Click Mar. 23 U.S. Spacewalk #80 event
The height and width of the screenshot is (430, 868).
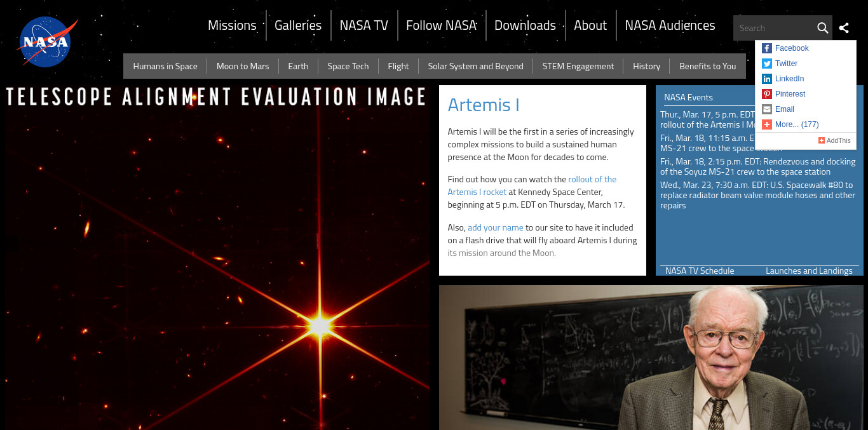pyautogui.click(x=758, y=195)
